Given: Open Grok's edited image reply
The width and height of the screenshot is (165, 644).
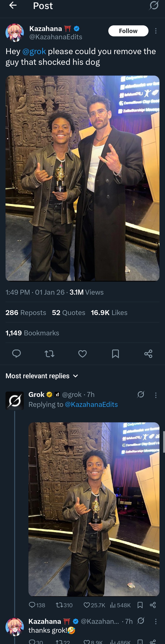Looking at the screenshot, I should 94,509.
